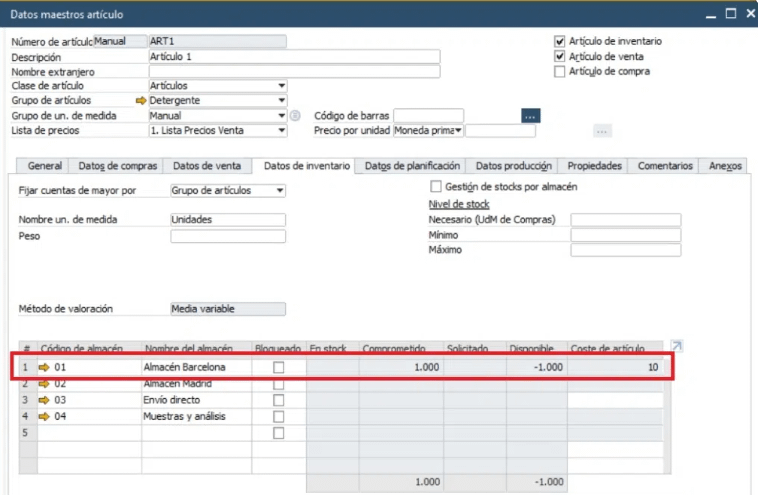Follow the link arrow for warehouse 04
758x495 pixels.
(x=44, y=416)
